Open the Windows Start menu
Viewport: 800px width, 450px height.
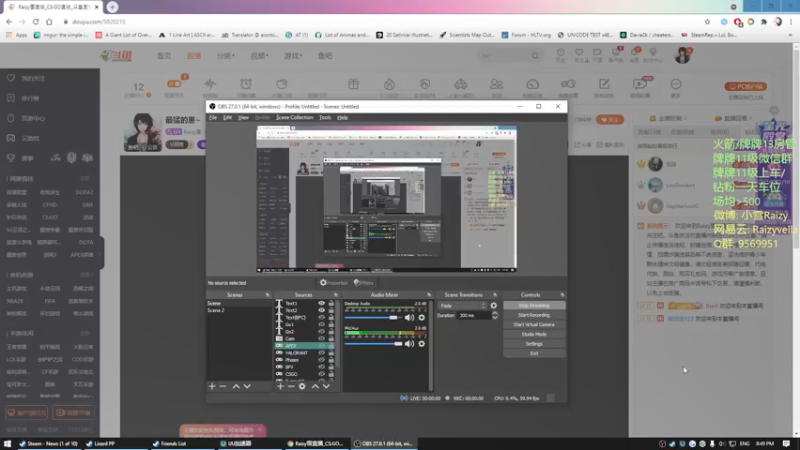click(x=7, y=443)
